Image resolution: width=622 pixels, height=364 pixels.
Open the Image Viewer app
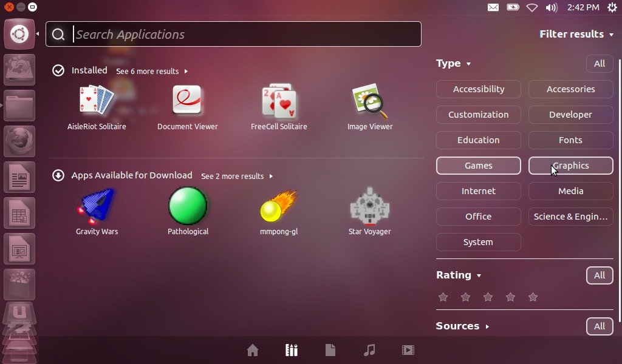(370, 107)
